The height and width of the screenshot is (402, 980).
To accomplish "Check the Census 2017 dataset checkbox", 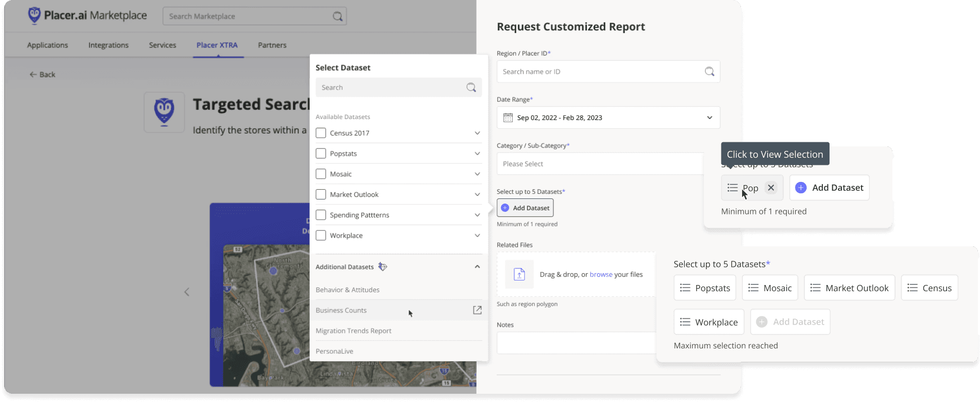I will coord(320,133).
